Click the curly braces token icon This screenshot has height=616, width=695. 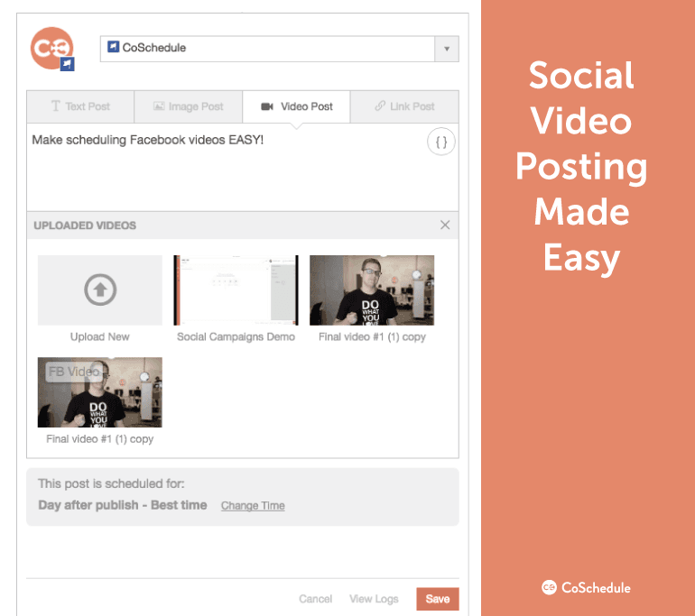pos(440,142)
